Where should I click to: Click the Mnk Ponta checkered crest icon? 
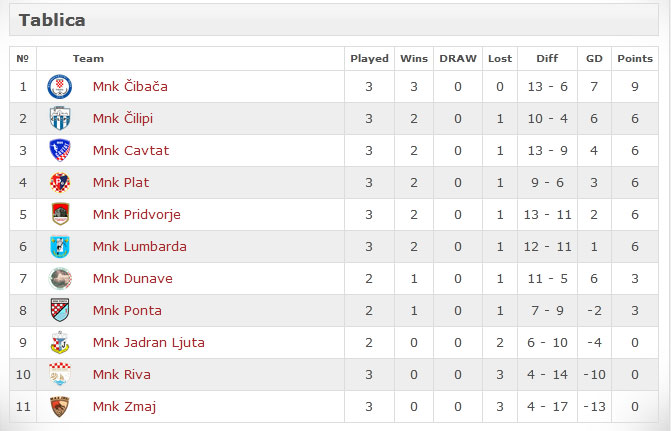pos(60,311)
